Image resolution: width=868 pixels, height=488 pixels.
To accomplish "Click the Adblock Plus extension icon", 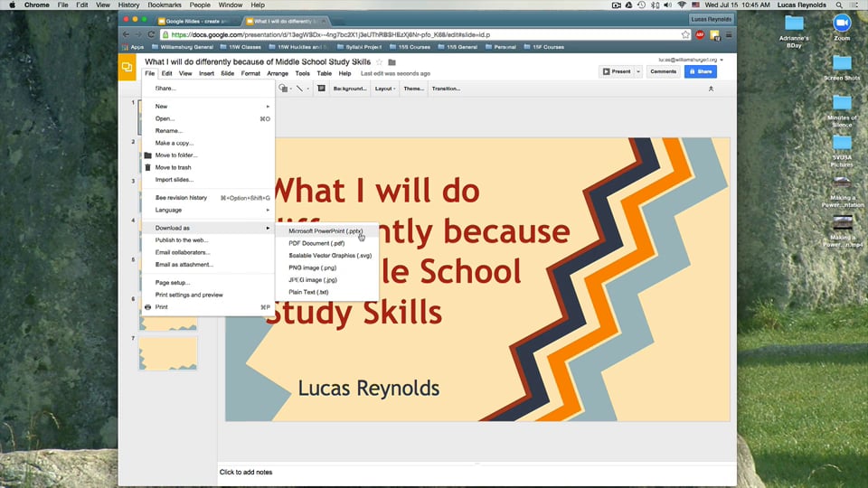I will [x=700, y=34].
